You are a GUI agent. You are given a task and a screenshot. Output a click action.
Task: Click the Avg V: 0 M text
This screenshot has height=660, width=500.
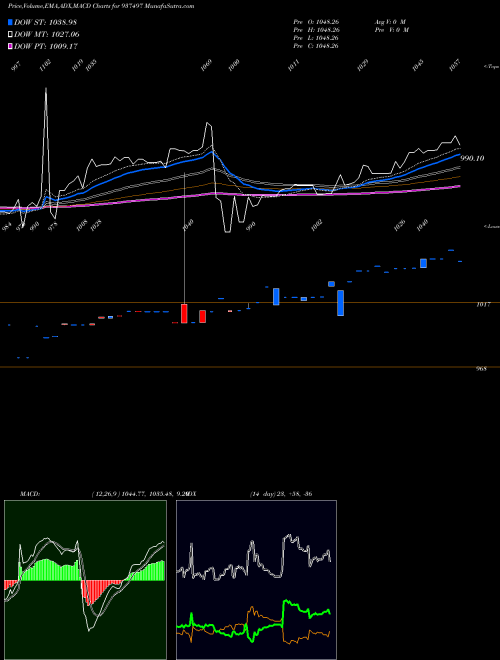click(391, 22)
